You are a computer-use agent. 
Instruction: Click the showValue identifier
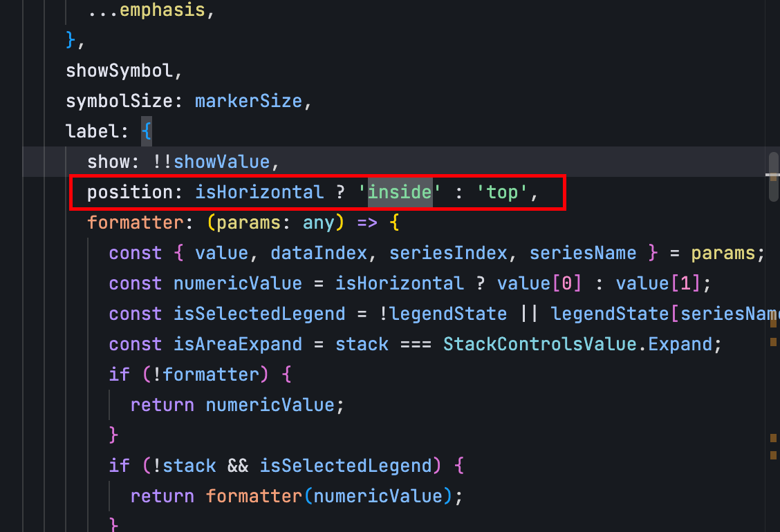221,162
